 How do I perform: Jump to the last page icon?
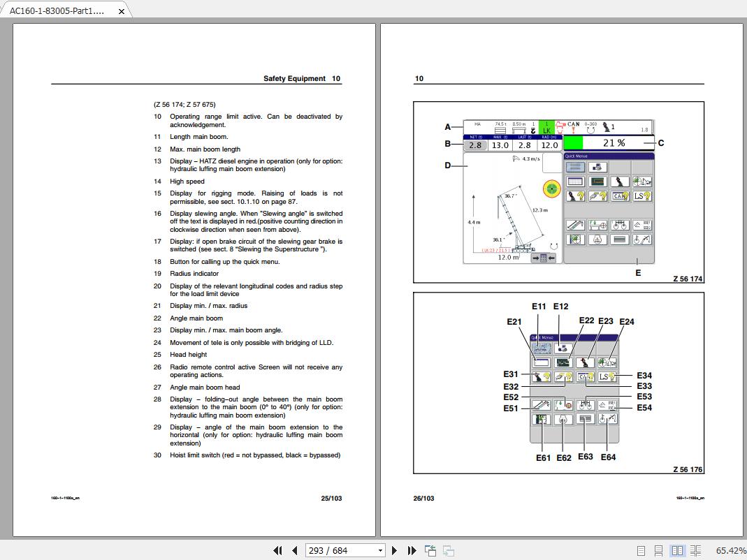click(413, 550)
